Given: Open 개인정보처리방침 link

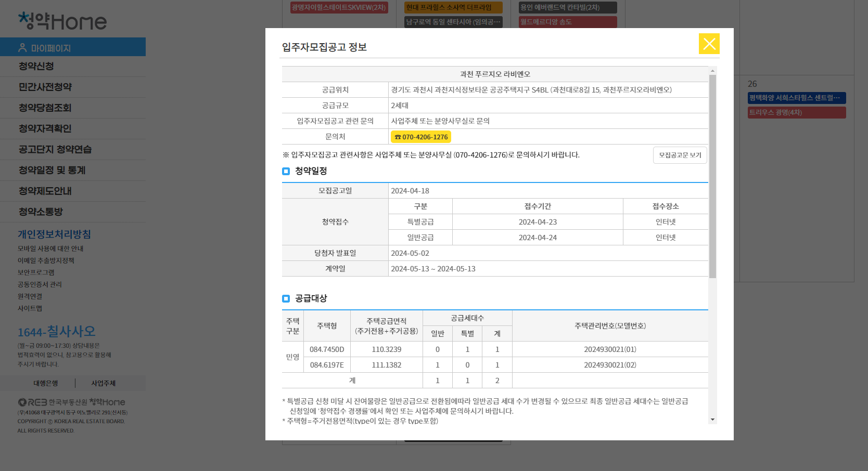Looking at the screenshot, I should click(54, 234).
